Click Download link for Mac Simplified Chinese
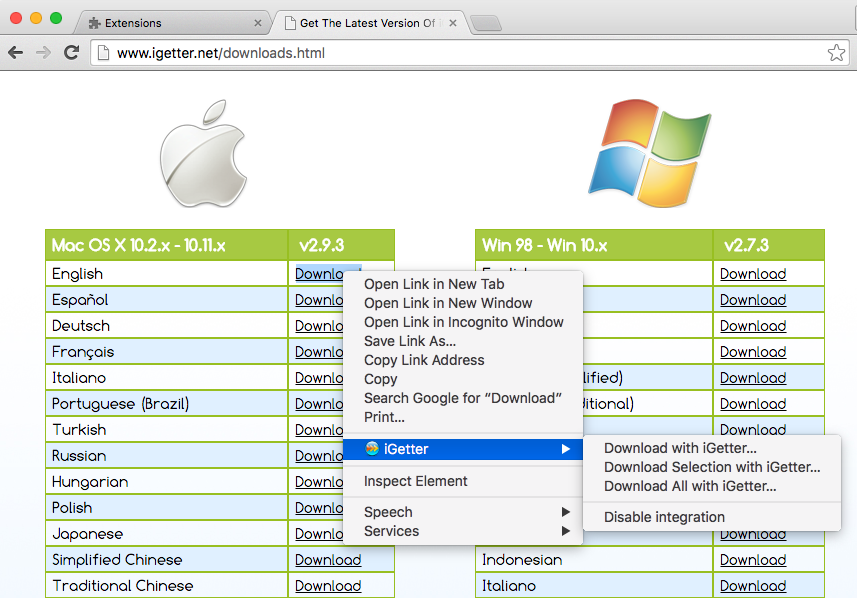 [x=328, y=560]
